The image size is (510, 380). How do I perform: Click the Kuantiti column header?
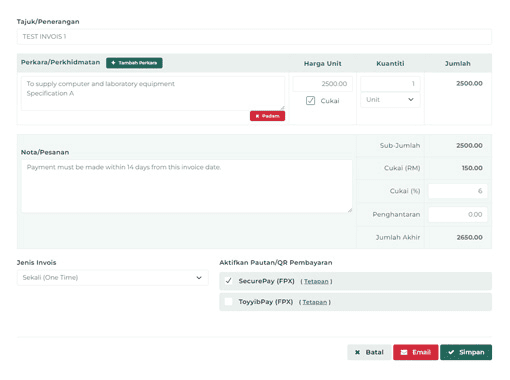[x=390, y=63]
